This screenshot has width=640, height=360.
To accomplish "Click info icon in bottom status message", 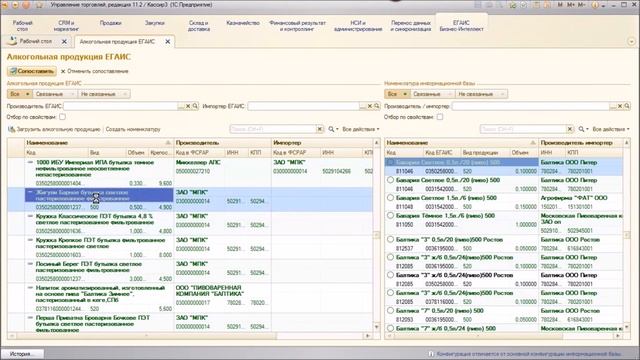I will 431,354.
